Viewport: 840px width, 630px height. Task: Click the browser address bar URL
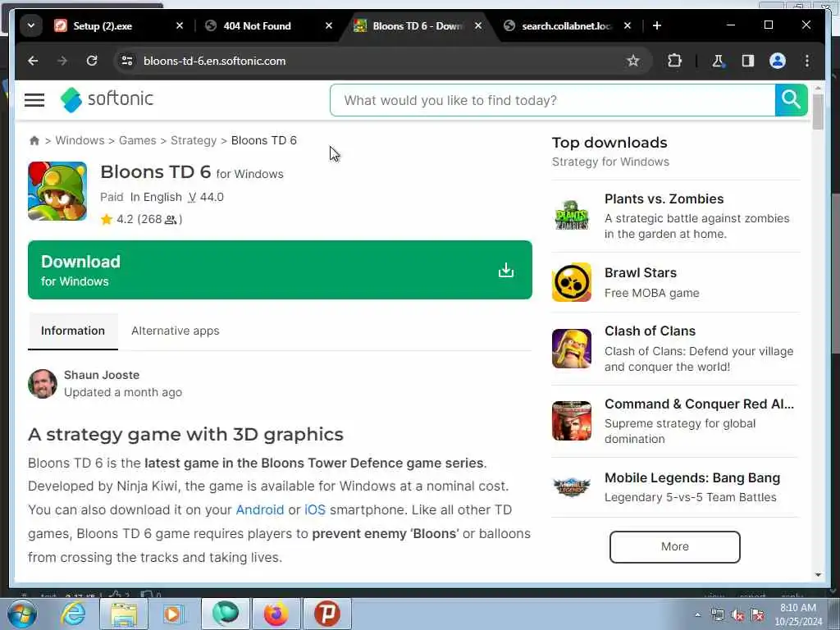[214, 61]
